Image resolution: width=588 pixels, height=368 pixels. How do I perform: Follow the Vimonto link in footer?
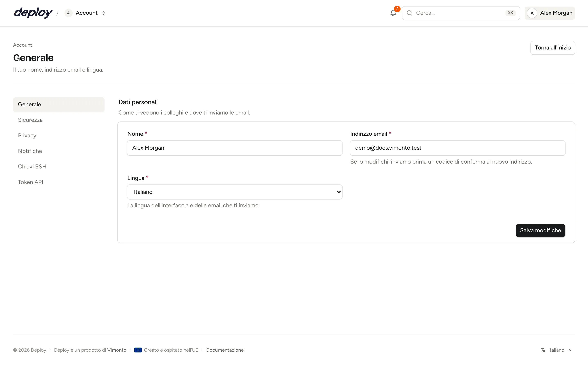coord(117,350)
